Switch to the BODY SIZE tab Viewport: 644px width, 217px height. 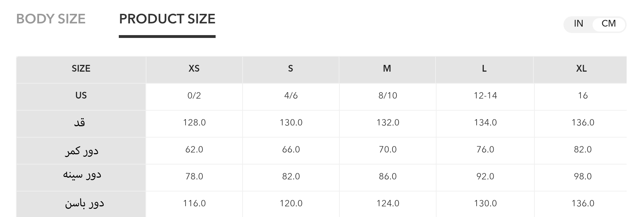pos(51,19)
